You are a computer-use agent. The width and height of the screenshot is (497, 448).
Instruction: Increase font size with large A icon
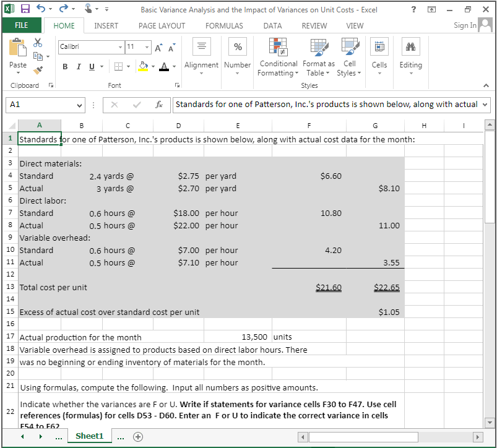[159, 48]
